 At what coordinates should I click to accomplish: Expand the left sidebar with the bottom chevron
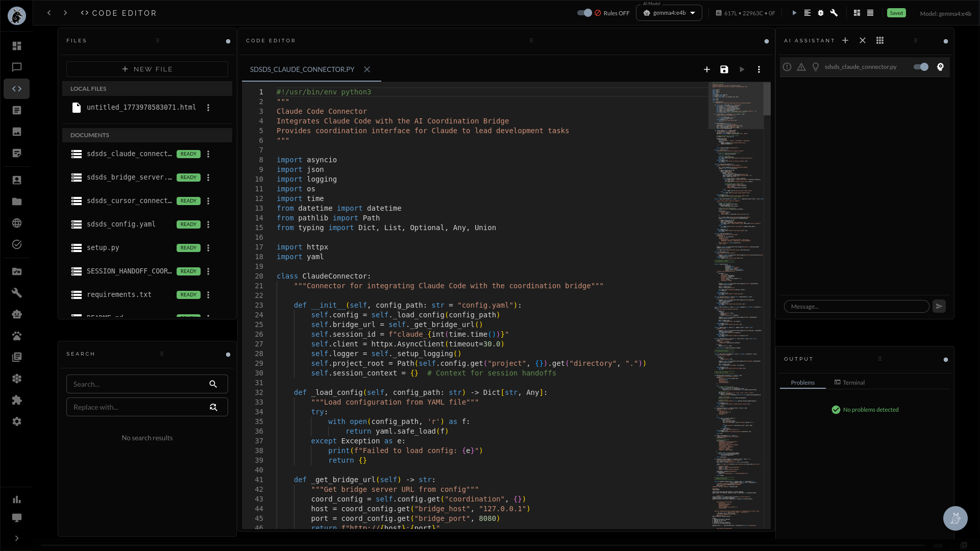(17, 538)
